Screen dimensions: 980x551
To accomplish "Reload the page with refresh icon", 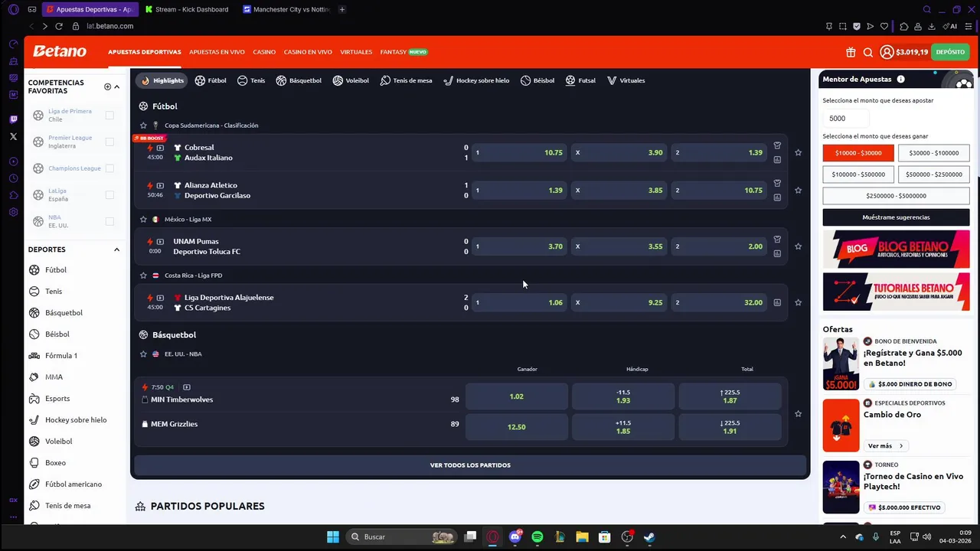I will pos(60,26).
